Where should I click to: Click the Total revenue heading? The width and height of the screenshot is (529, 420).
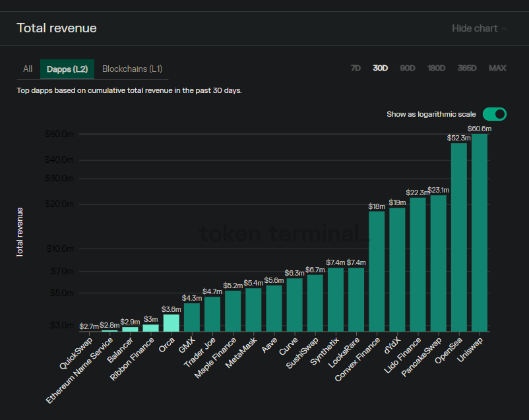(57, 28)
